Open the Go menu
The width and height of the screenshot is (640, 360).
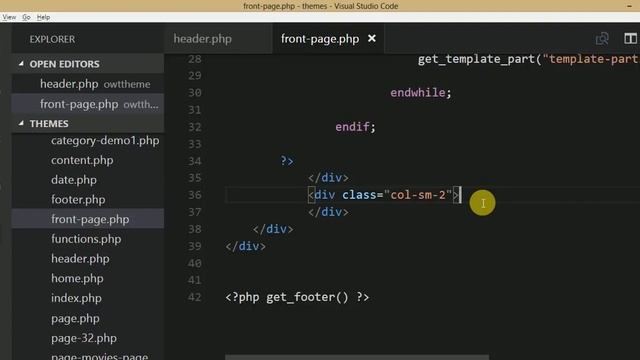pos(27,17)
